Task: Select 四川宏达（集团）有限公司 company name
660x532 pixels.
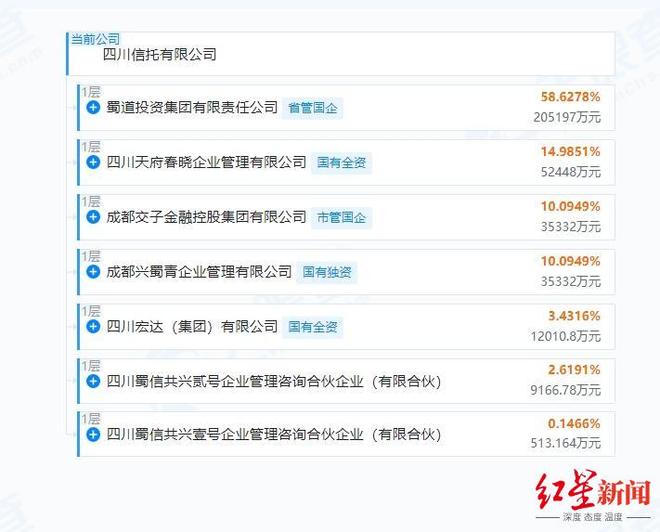Action: coord(191,326)
